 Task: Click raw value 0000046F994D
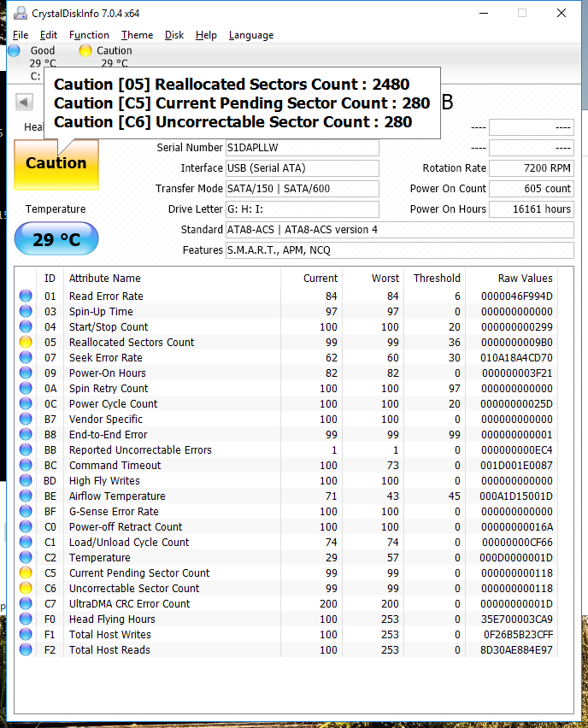516,296
